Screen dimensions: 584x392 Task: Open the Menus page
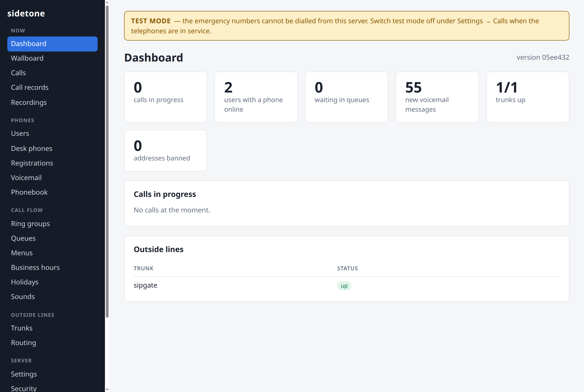tap(52, 253)
